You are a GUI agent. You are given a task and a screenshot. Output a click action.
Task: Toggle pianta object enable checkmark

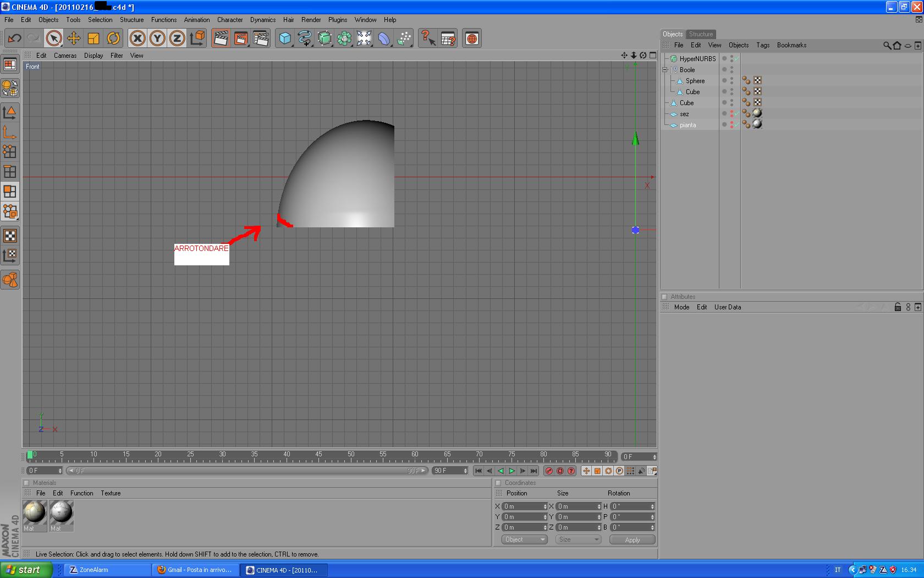tap(736, 125)
